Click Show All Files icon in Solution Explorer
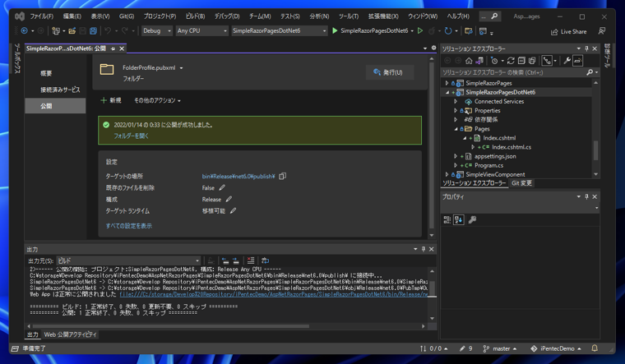The image size is (625, 364). click(x=532, y=61)
